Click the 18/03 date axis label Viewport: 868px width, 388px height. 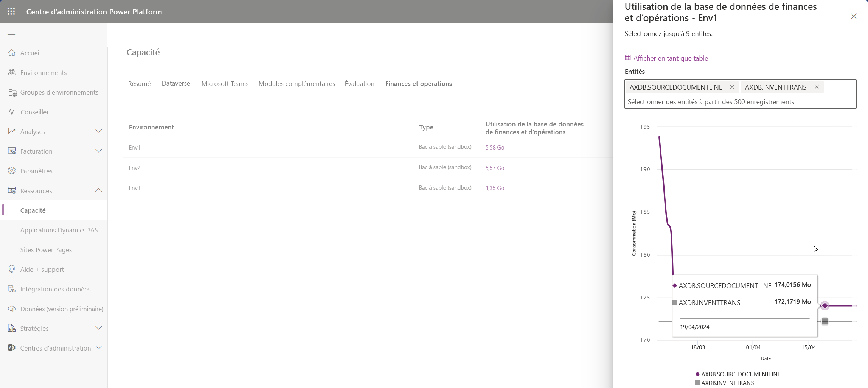[697, 347]
